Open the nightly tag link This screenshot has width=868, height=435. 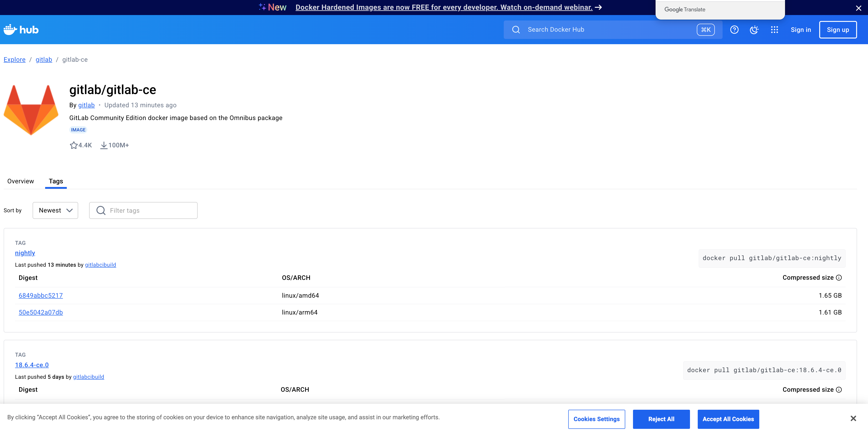point(25,253)
